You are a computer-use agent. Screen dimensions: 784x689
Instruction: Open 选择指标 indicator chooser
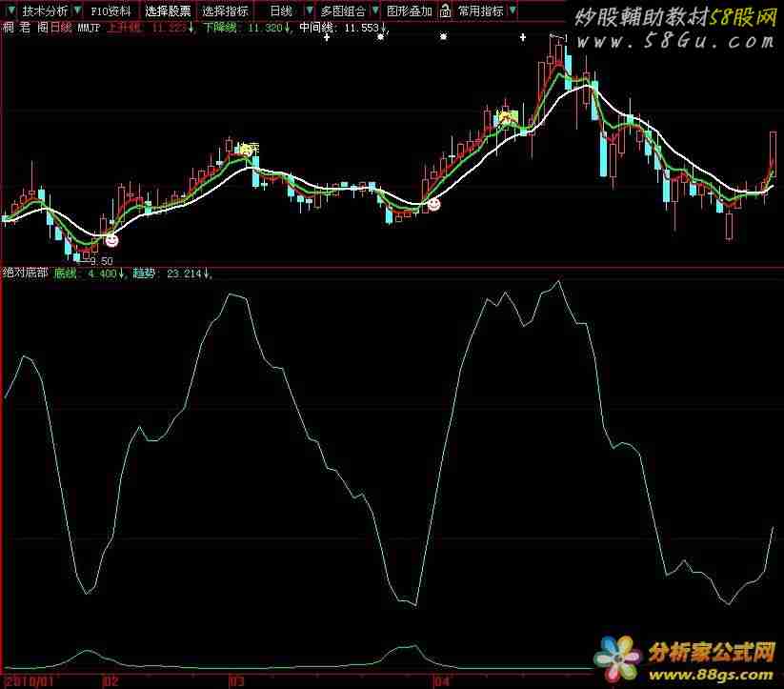pyautogui.click(x=225, y=10)
